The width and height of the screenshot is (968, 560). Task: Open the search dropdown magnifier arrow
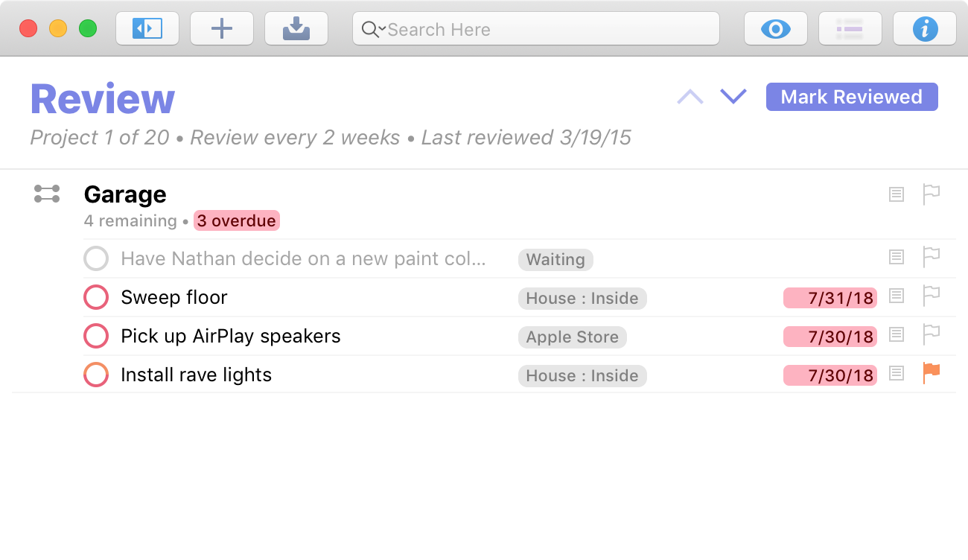coord(372,30)
